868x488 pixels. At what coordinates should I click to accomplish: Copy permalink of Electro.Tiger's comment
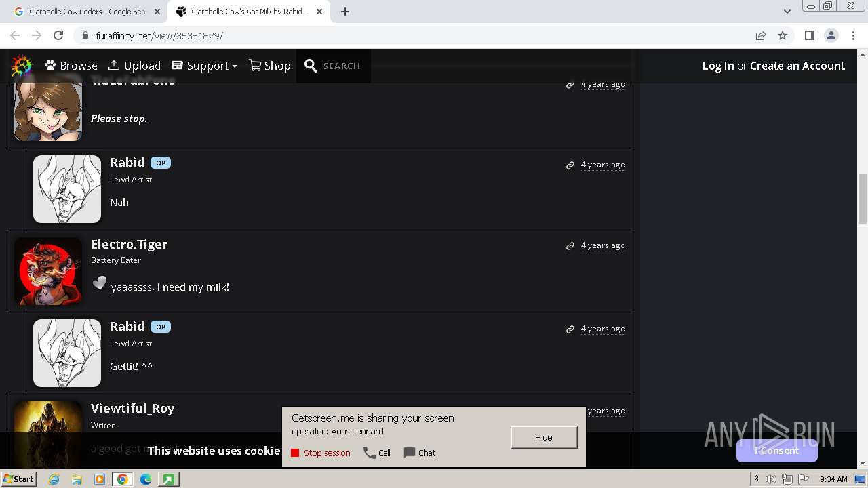point(570,245)
